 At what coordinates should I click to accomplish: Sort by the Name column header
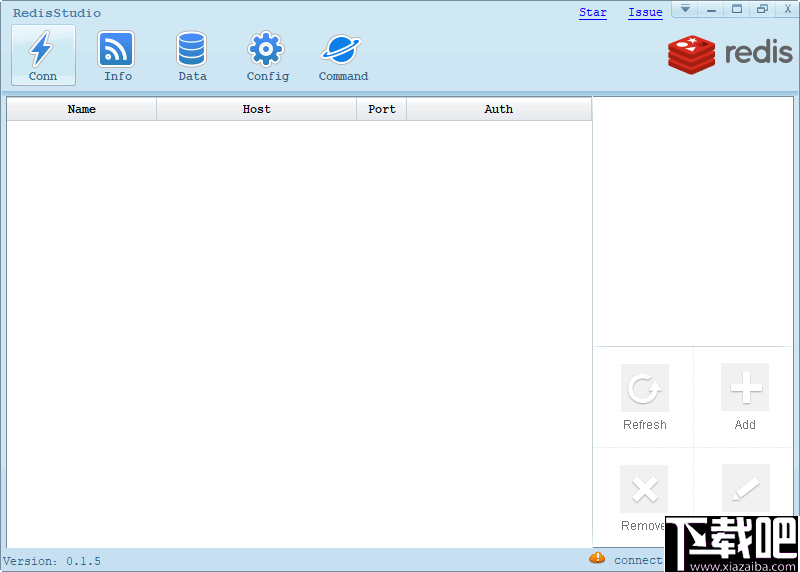(82, 109)
